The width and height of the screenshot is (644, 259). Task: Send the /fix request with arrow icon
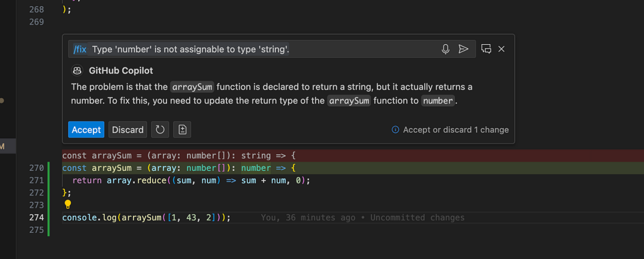coord(463,49)
